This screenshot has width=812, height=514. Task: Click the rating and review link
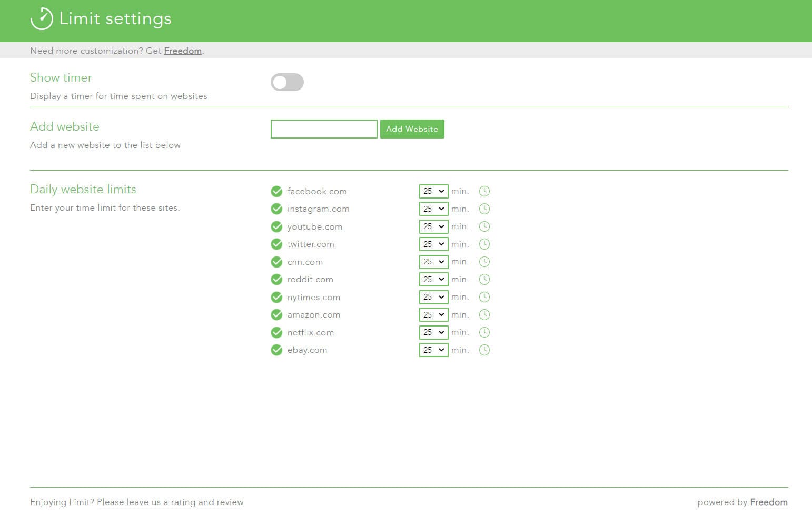pos(170,502)
